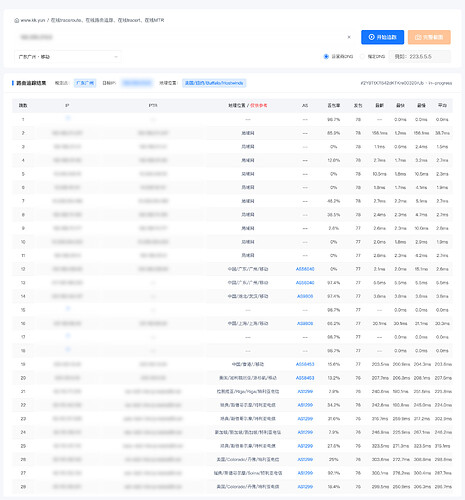Open the AS9808 link in the hop 16 row
Screen dimensions: 465x500
305,323
